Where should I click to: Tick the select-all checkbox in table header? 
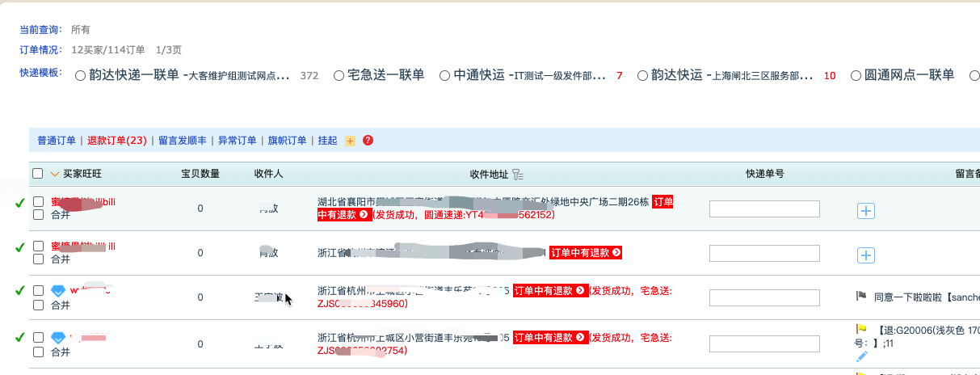pos(38,174)
